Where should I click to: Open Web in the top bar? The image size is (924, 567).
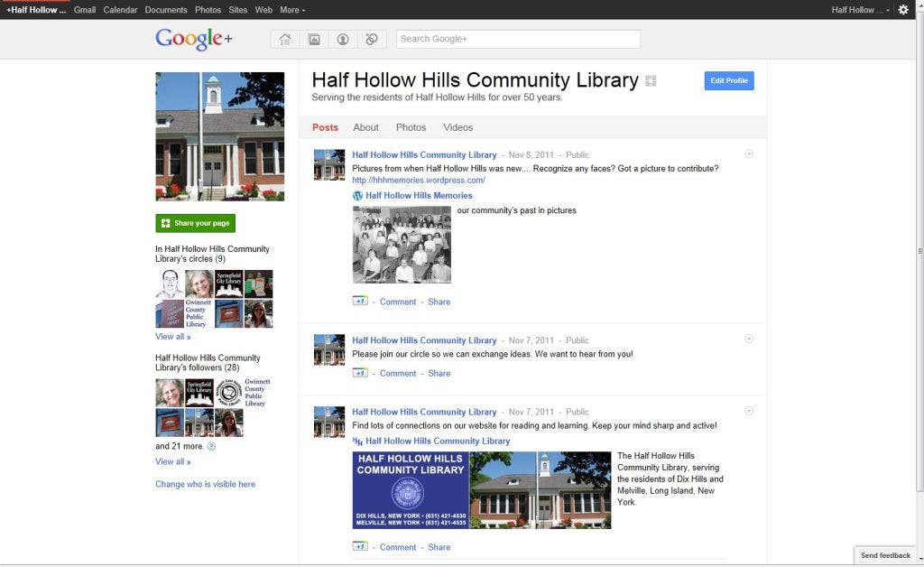pos(263,10)
